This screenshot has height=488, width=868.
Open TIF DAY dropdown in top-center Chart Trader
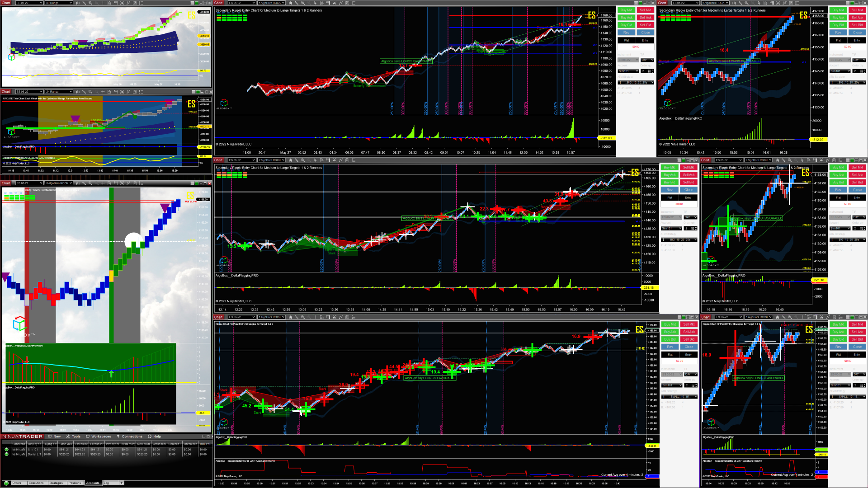click(x=647, y=60)
